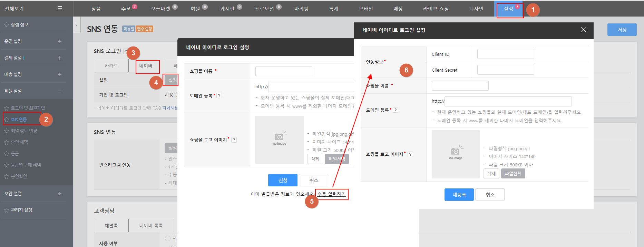Click the hamburger menu icon beside 전체보기
The image size is (644, 247).
point(60,8)
